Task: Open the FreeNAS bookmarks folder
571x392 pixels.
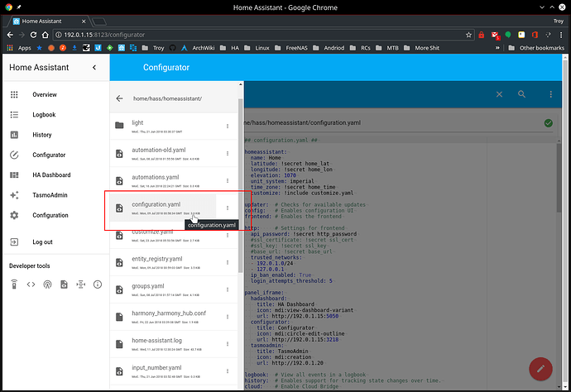Action: point(291,48)
